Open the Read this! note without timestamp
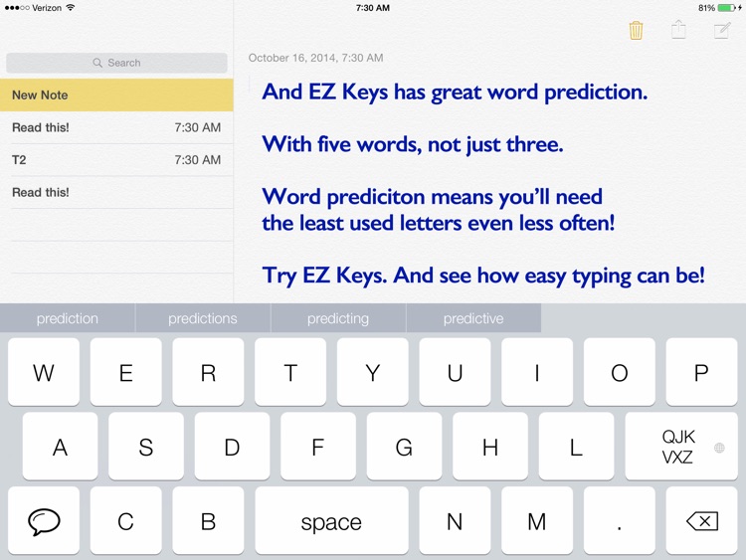Viewport: 746px width, 560px height. [116, 192]
